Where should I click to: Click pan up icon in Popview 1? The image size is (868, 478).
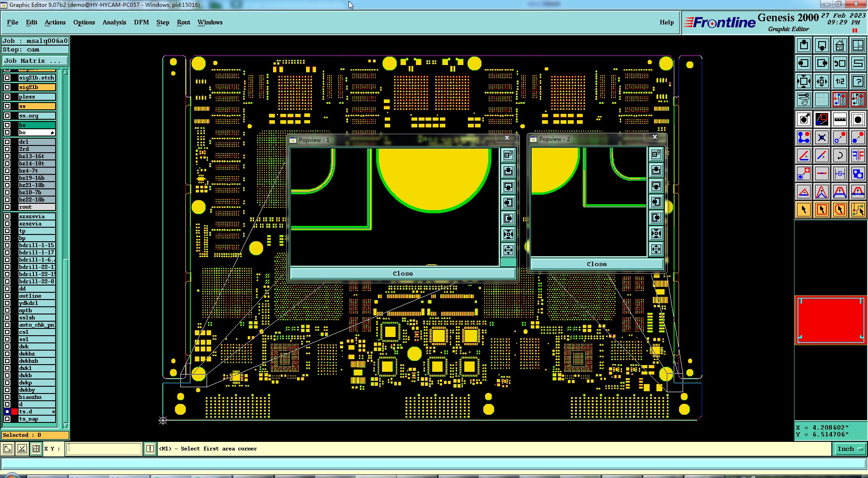509,171
